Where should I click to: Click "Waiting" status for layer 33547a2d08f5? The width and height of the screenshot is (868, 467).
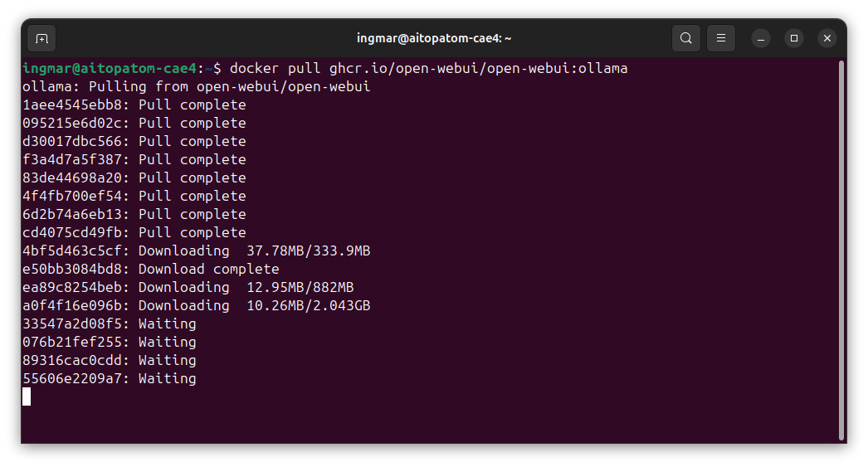click(167, 323)
